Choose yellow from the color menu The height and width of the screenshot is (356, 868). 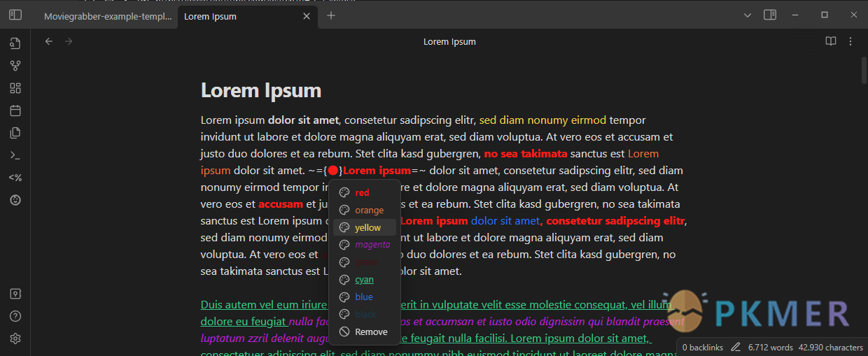(365, 228)
